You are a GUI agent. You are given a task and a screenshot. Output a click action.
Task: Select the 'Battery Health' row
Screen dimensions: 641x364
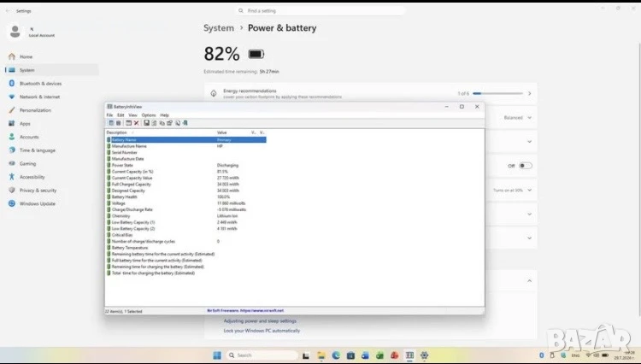tap(186, 197)
